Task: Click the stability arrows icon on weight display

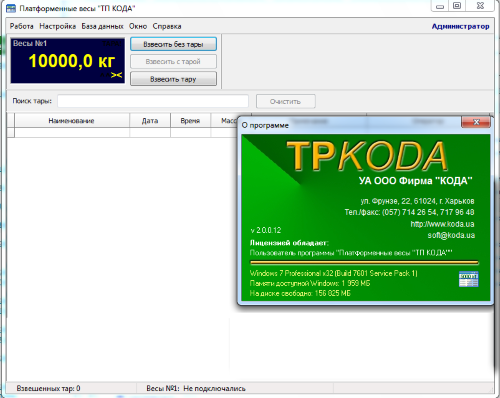Action: [117, 75]
